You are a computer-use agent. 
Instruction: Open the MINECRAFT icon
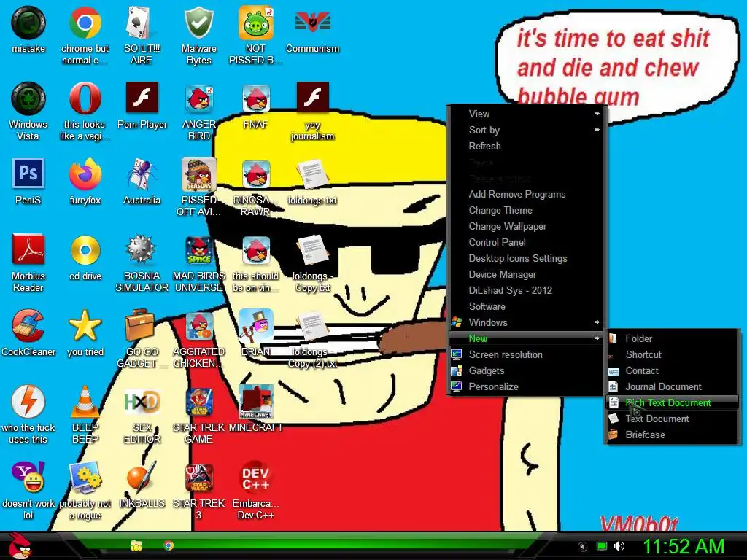(x=256, y=402)
